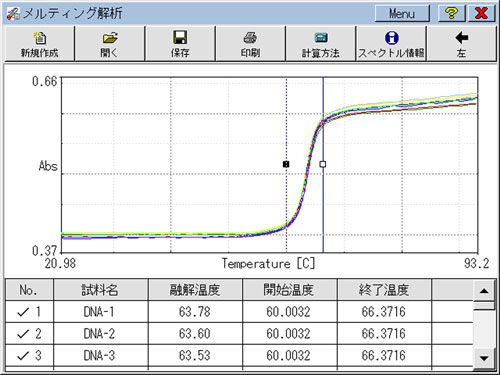Screen dimensions: 500x375
Task: Close the メルティング解析 window
Action: click(481, 13)
